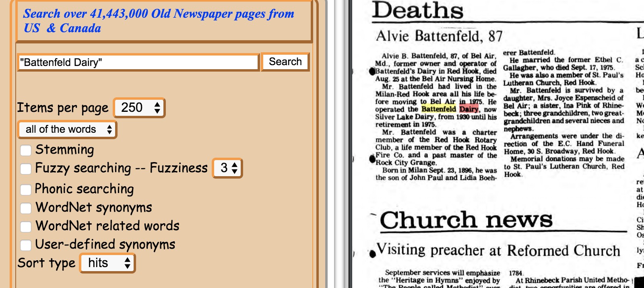Screen dimensions: 644x288
Task: Select the "Alvie Battenfeld, 87" obituary headline
Action: click(x=439, y=36)
